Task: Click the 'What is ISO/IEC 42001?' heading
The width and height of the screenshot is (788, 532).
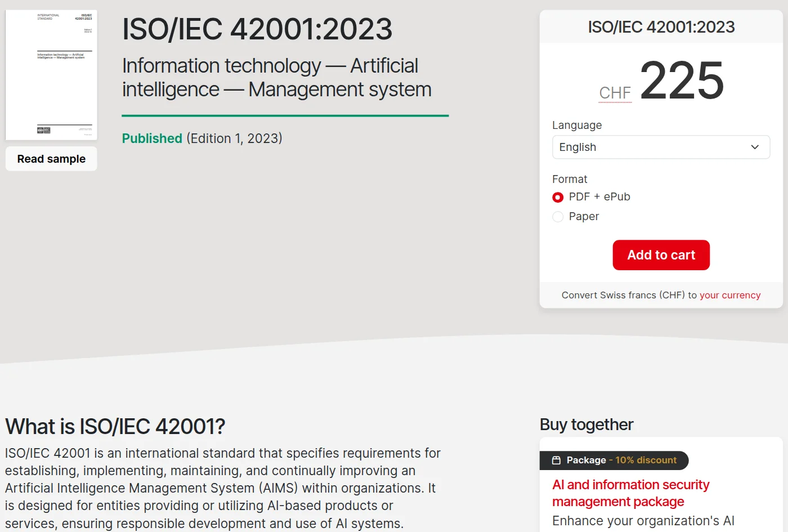Action: (x=115, y=427)
